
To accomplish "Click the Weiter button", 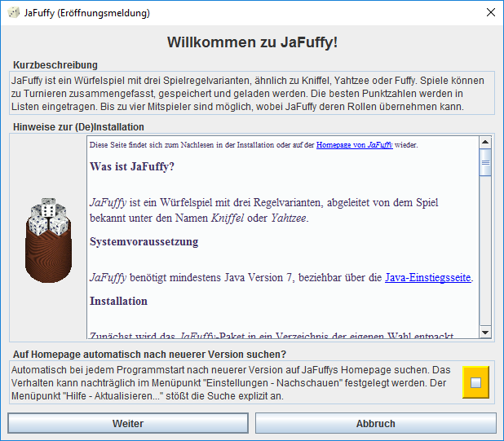I will click(x=128, y=424).
